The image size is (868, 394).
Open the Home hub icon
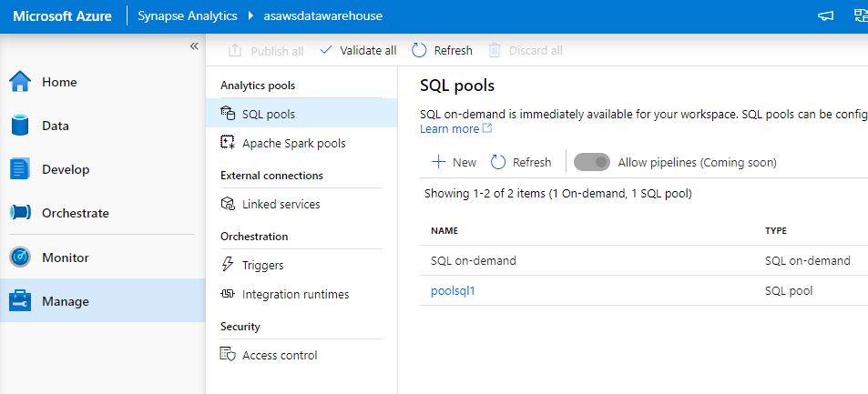20,81
